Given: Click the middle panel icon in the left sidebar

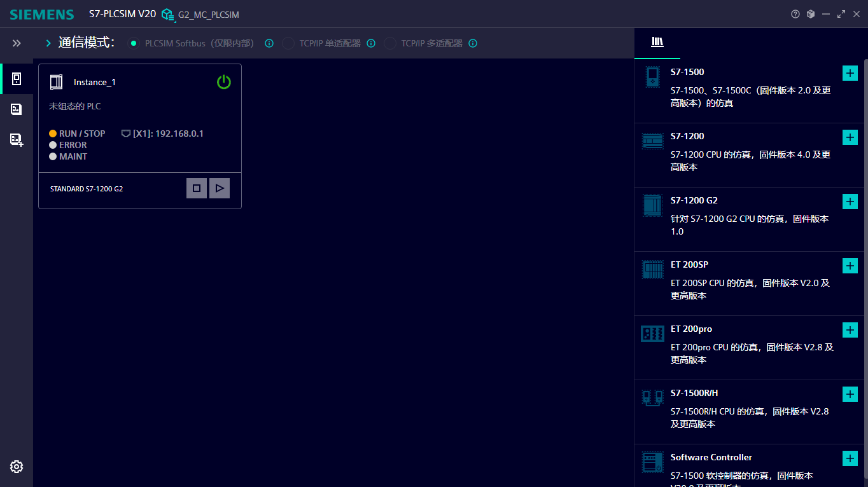Looking at the screenshot, I should (16, 109).
